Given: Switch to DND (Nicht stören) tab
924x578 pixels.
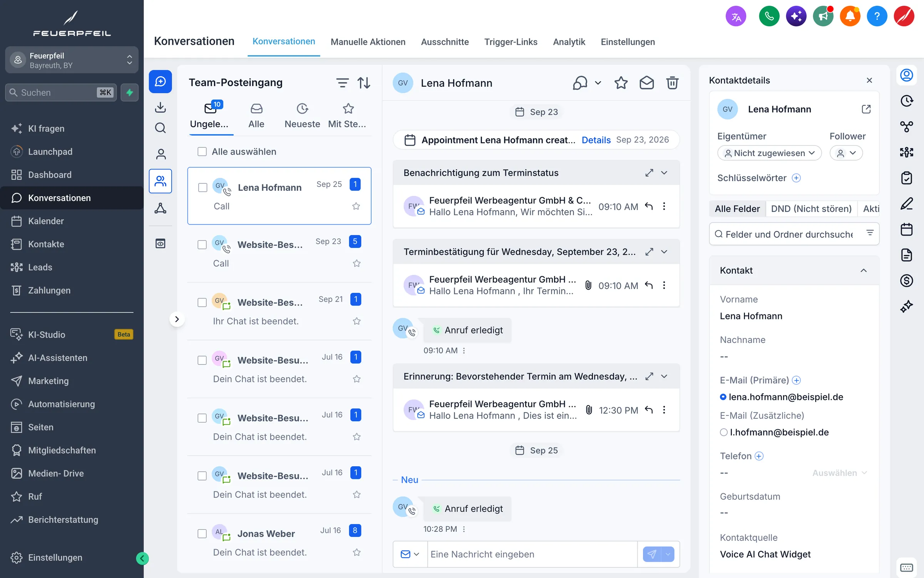Looking at the screenshot, I should pos(811,208).
